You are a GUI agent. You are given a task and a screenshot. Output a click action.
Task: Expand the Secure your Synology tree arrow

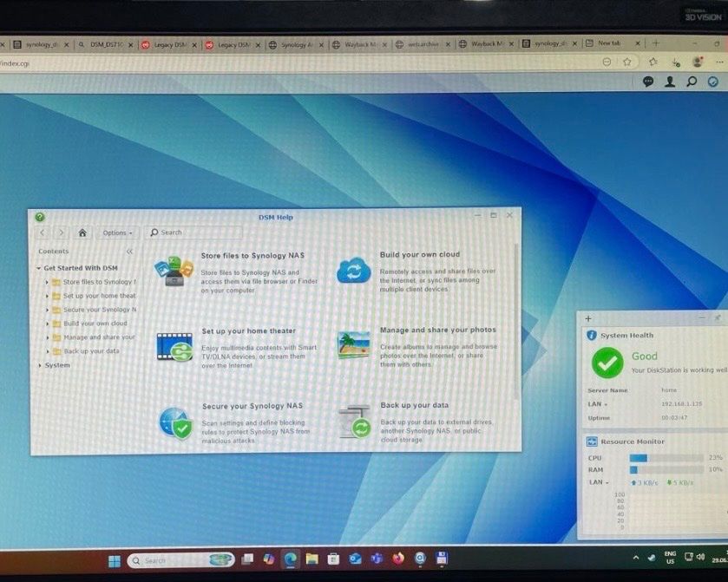click(47, 310)
